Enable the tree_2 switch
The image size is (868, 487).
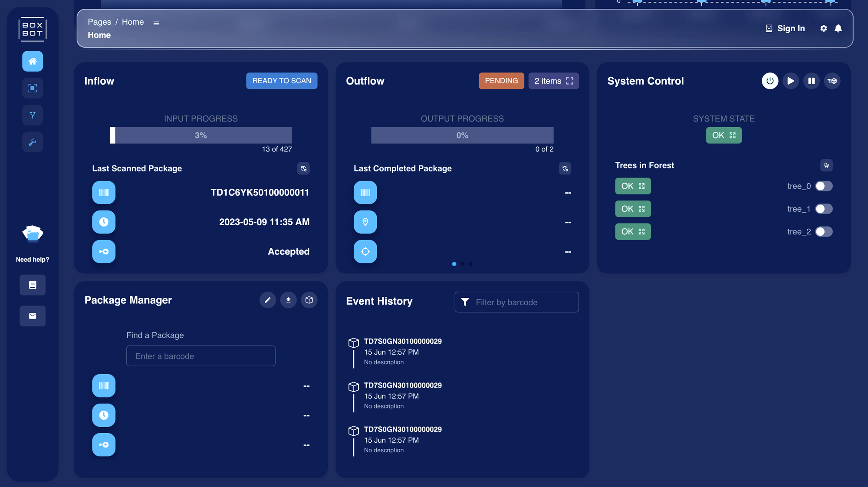pyautogui.click(x=823, y=232)
